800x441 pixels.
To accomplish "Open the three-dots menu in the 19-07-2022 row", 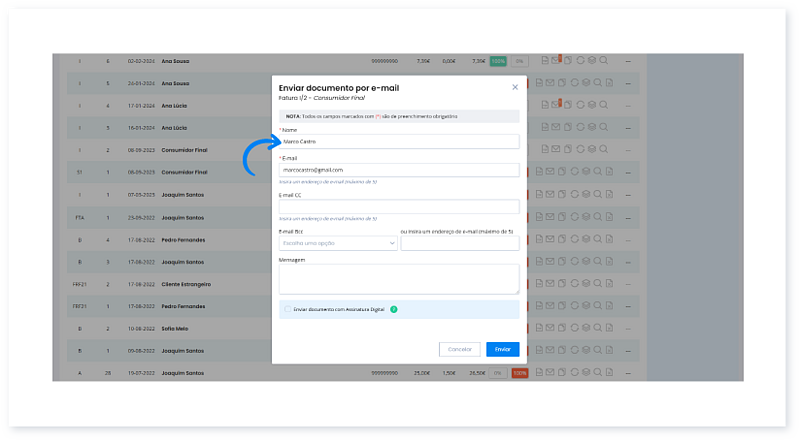I will tap(628, 372).
